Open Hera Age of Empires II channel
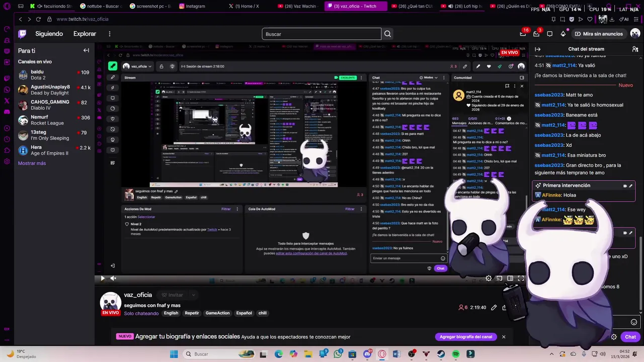This screenshot has width=644, height=362. pos(54,150)
